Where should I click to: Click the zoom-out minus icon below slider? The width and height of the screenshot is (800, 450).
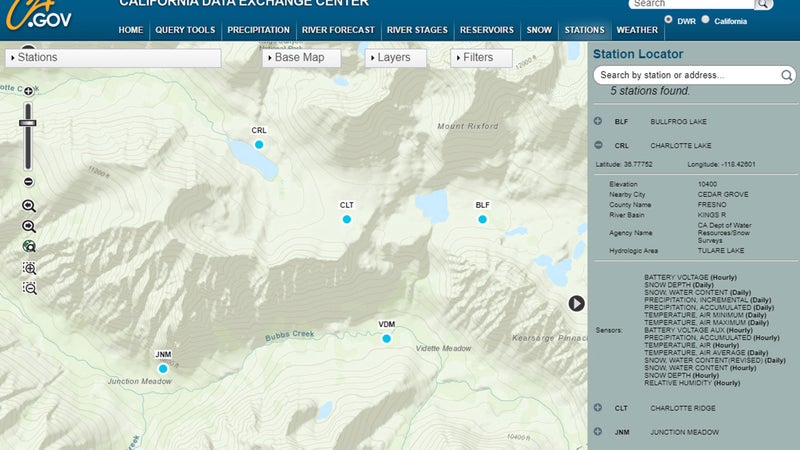click(29, 182)
